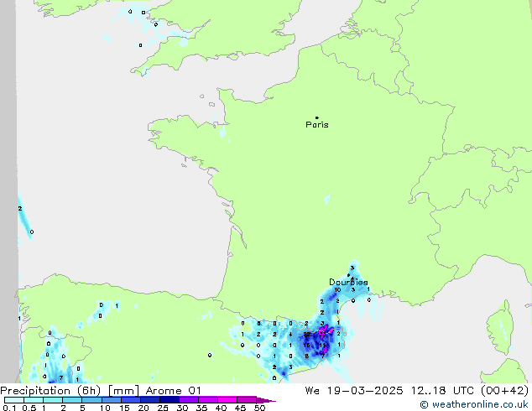
Task: Click the legend value label 25
Action: tap(163, 408)
